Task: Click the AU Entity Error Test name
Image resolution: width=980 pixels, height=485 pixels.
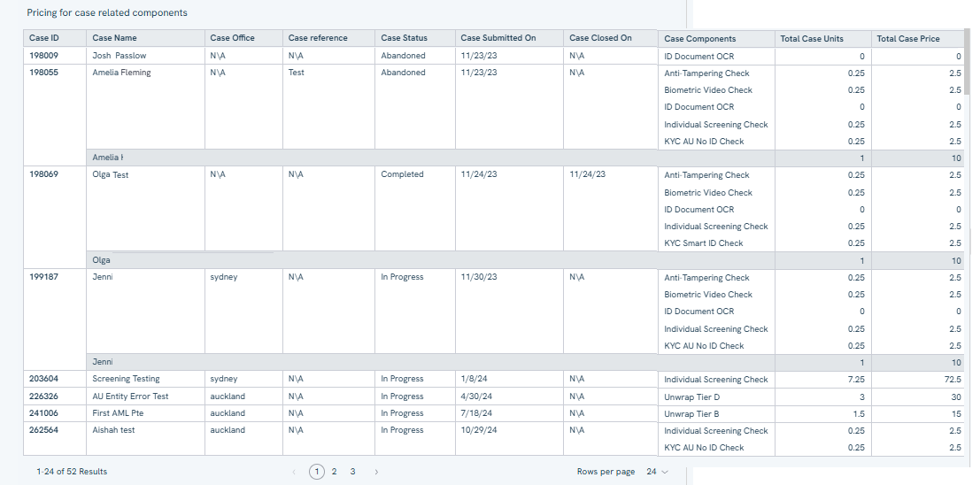Action: 130,396
